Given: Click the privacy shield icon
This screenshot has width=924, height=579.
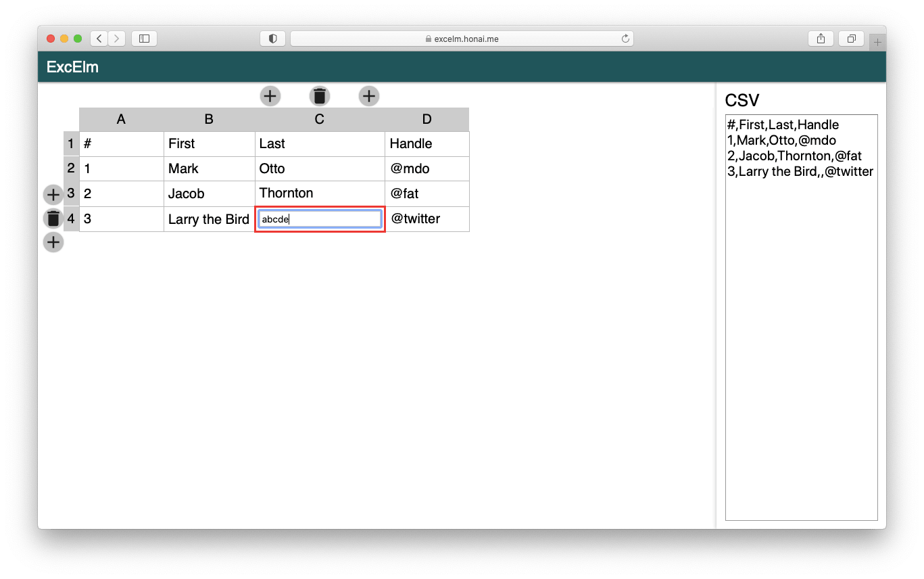Looking at the screenshot, I should pyautogui.click(x=272, y=39).
